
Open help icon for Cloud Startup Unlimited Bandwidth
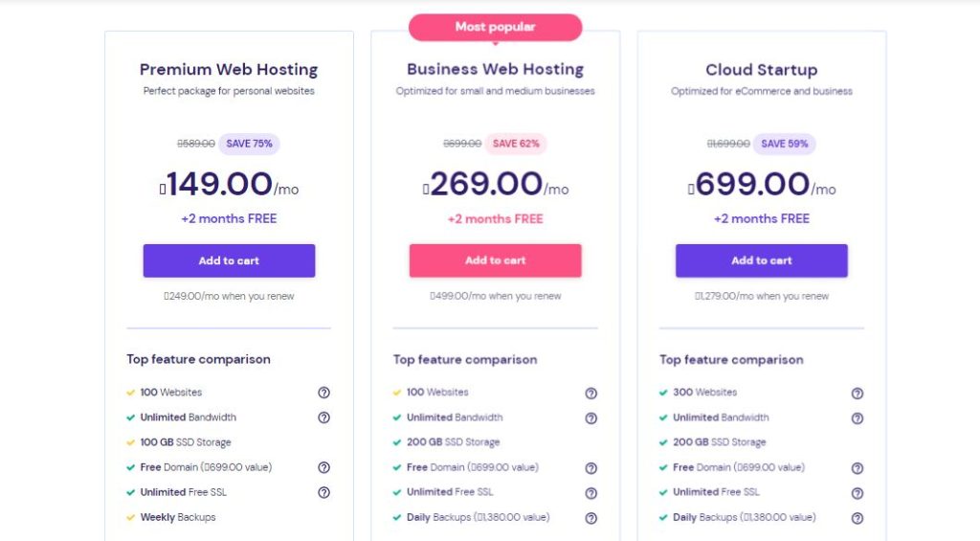tap(857, 418)
